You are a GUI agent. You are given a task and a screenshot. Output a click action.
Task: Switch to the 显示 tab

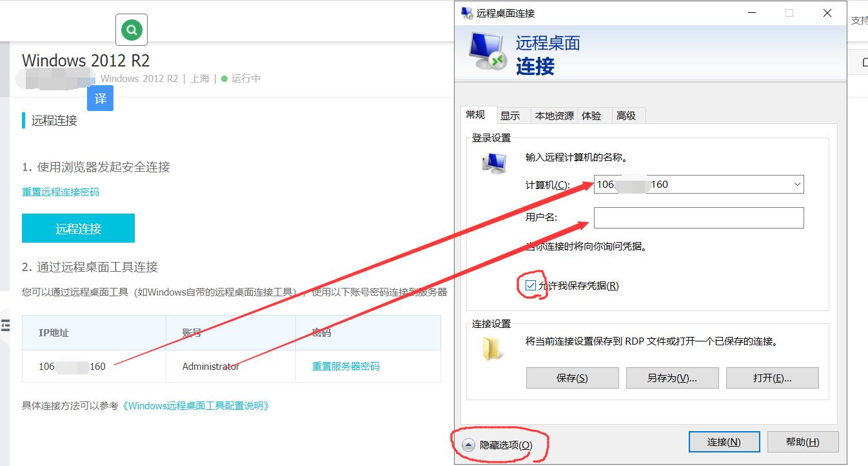point(510,116)
